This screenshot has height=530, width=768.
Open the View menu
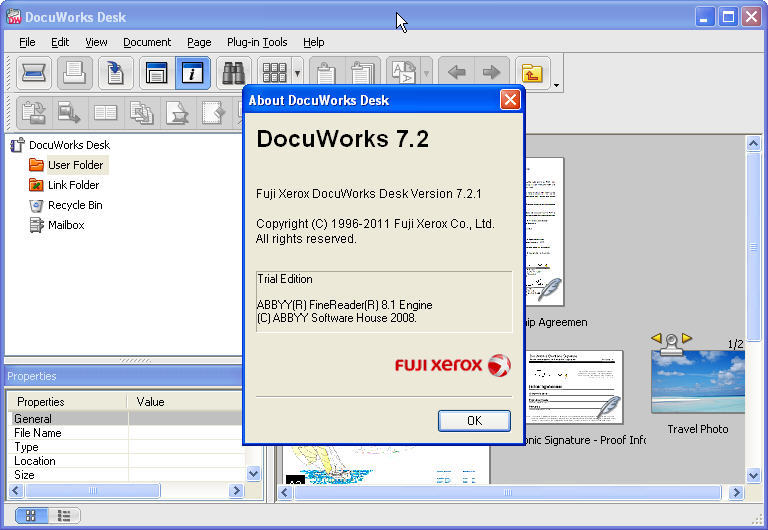point(96,42)
